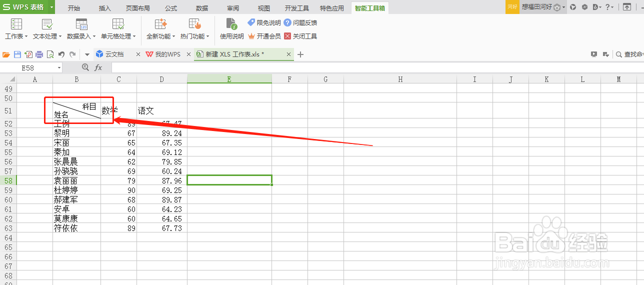Switch to the 云文档 tab
Screen dimensions: 644x285
(114, 54)
